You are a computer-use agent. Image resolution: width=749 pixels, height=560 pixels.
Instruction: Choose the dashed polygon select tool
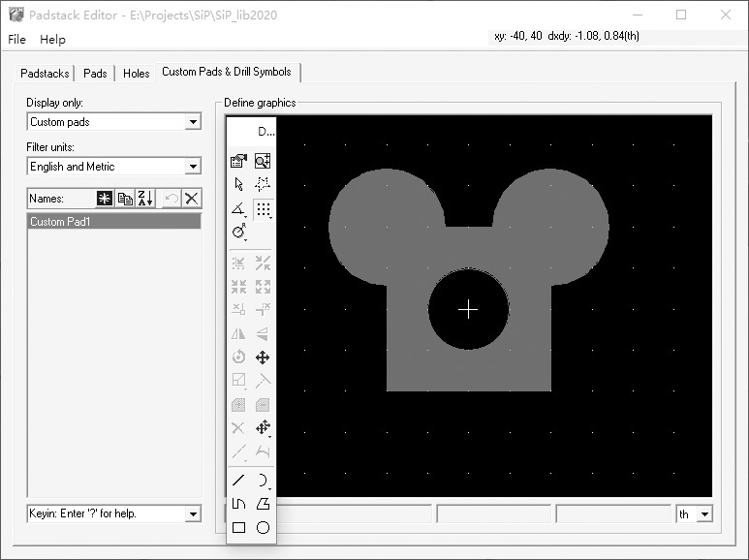(x=263, y=184)
